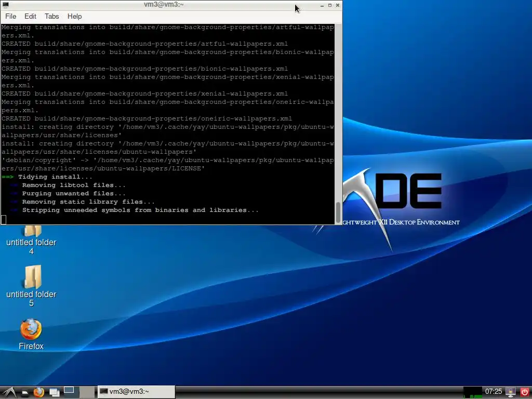Image resolution: width=532 pixels, height=399 pixels.
Task: Click the 'CREATED ... artful-wallpapers.xml' line
Action: [x=144, y=44]
